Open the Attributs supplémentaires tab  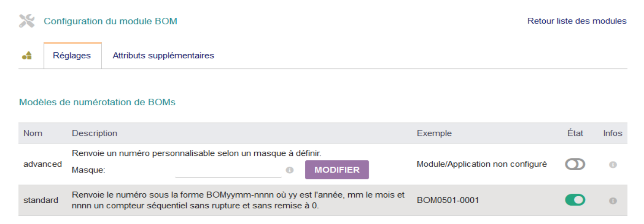tap(163, 55)
